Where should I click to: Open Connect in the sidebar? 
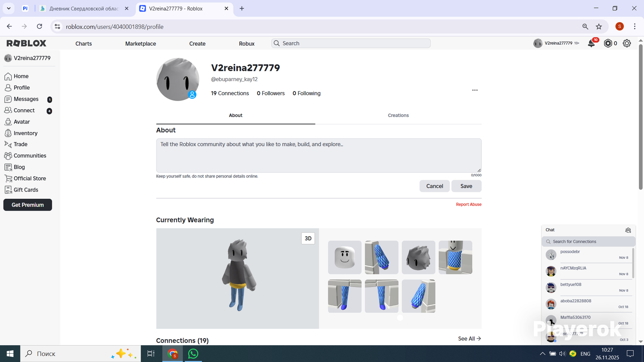(x=20, y=110)
